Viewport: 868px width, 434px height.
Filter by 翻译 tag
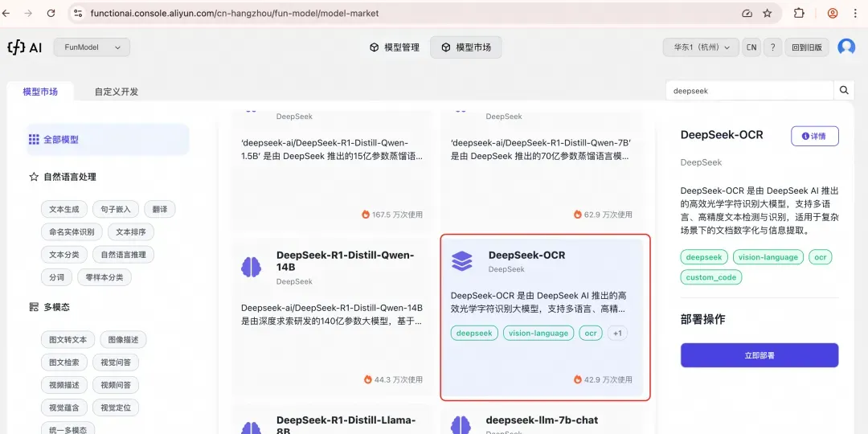(x=159, y=209)
